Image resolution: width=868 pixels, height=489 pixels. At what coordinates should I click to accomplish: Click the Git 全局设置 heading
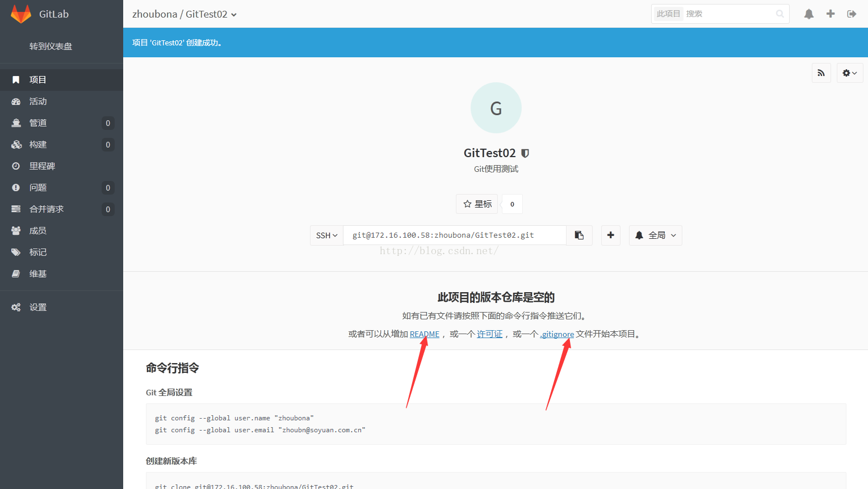coord(169,393)
